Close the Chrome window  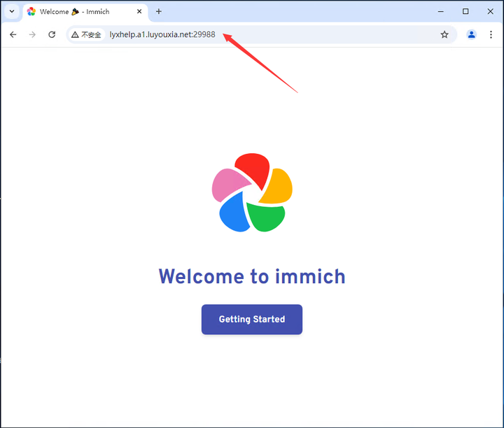pos(490,12)
